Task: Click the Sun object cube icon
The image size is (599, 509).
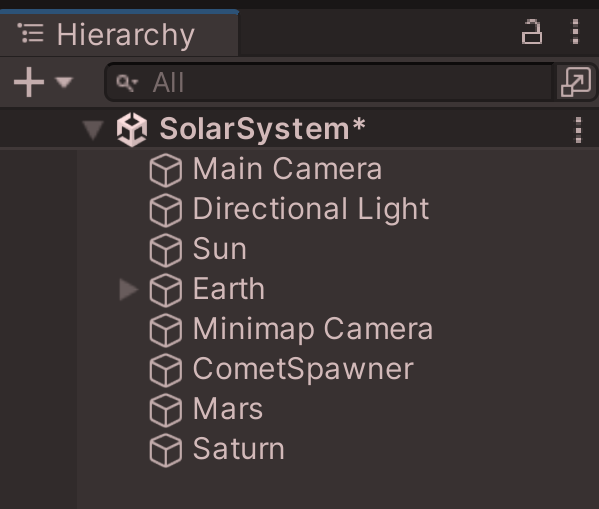Action: [165, 250]
